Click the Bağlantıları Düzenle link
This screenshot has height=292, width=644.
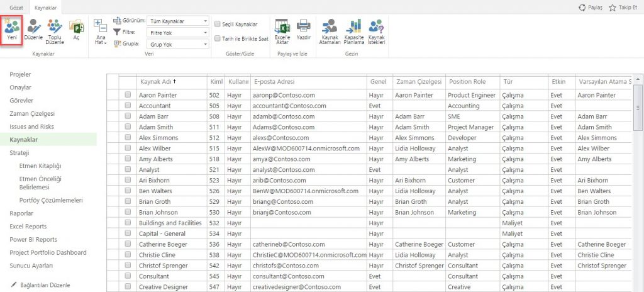(45, 285)
